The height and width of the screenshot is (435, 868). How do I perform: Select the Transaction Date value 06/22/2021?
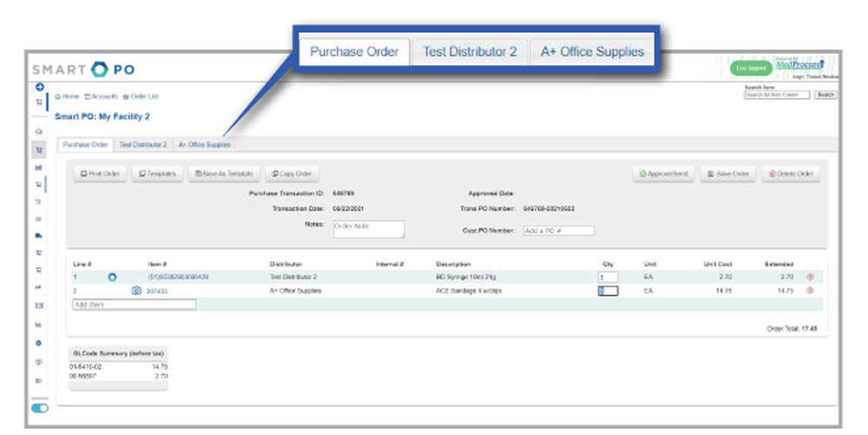348,208
